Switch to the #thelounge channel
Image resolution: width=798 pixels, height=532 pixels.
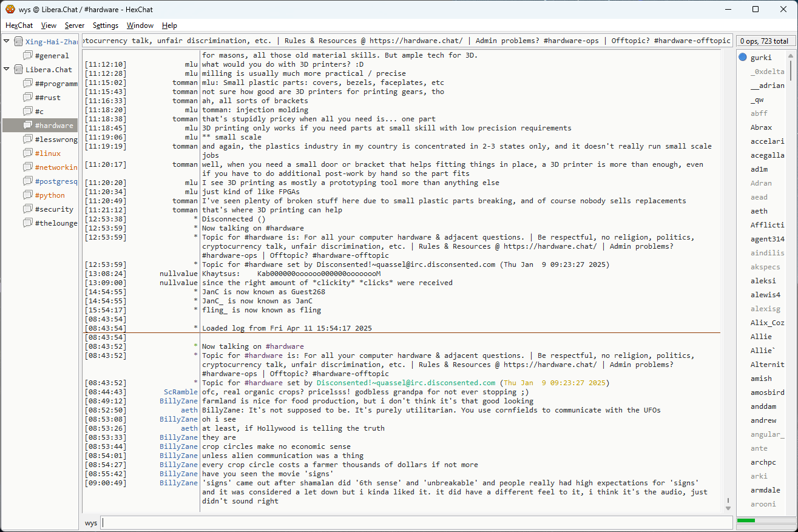click(56, 223)
